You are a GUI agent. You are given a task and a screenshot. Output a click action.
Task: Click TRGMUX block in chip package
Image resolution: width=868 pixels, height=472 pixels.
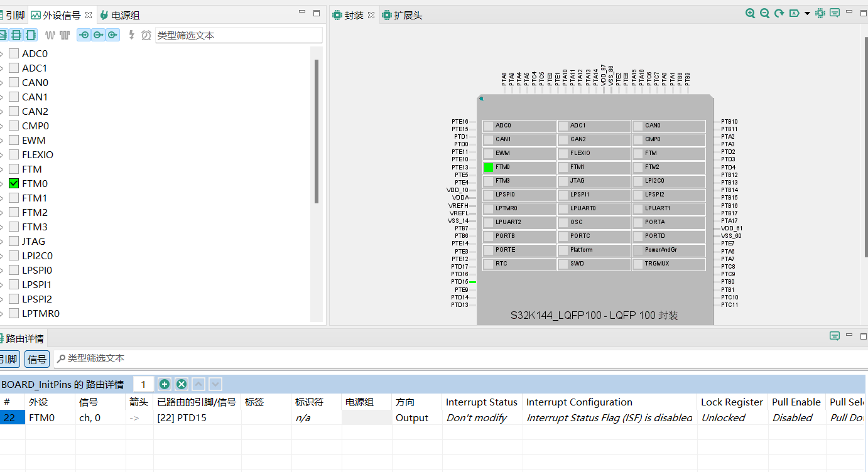(x=669, y=264)
